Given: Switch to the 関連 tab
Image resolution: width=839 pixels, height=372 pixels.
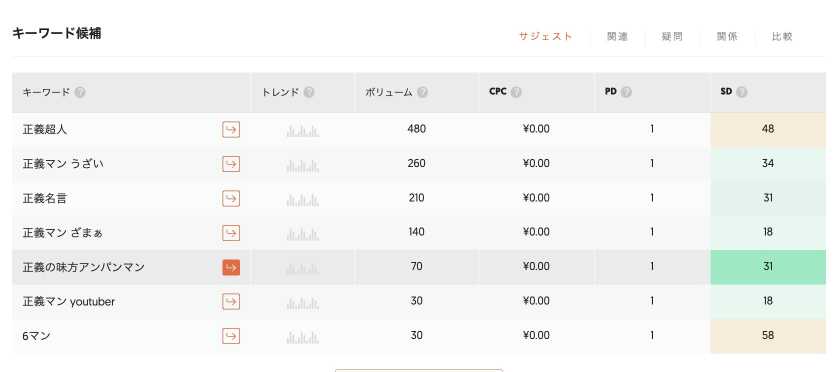Looking at the screenshot, I should (617, 36).
